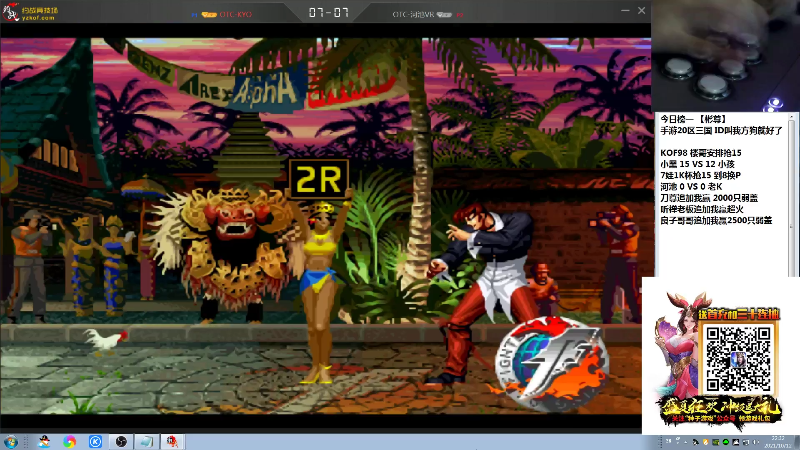Open the Windows Start menu orb
This screenshot has height=450, width=800.
click(10, 442)
